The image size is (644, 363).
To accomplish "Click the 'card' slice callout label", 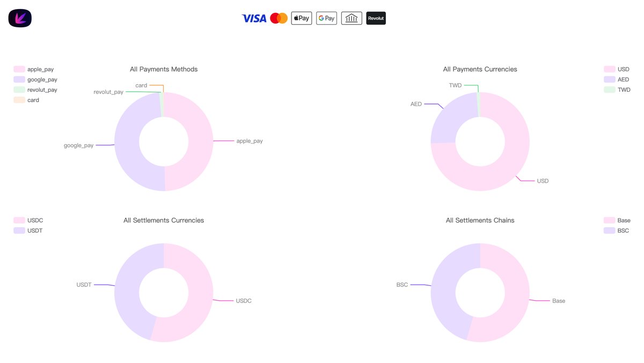I will pos(141,85).
